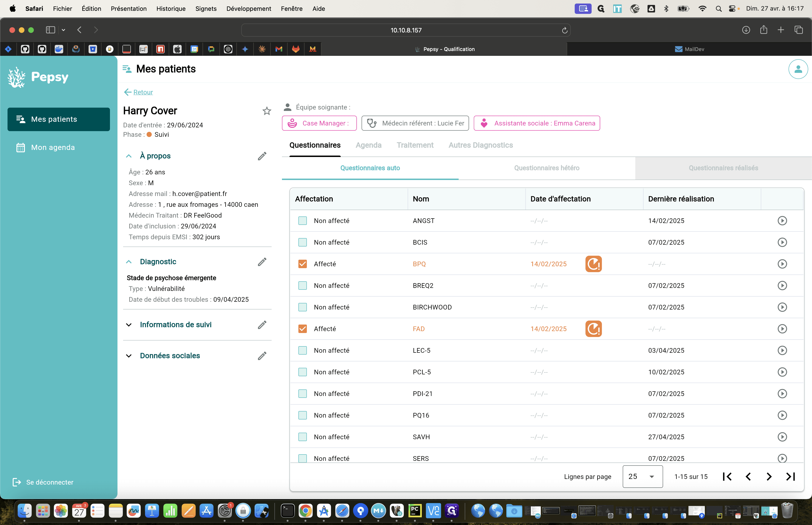The width and height of the screenshot is (812, 525).
Task: Check the BCIS affectation checkbox
Action: pyautogui.click(x=303, y=242)
